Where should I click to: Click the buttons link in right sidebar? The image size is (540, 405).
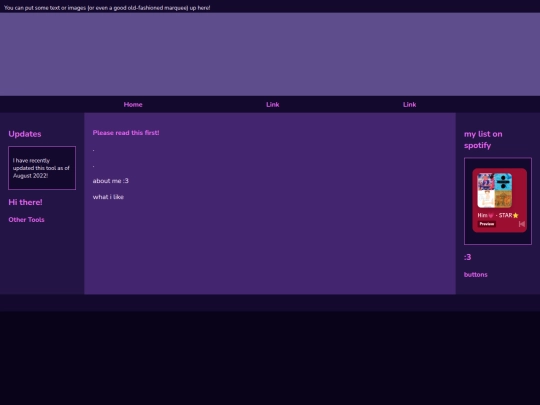click(x=476, y=274)
